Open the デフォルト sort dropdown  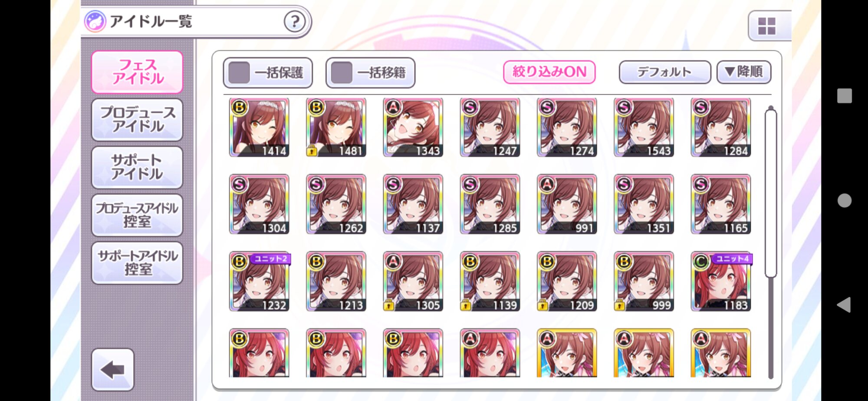pyautogui.click(x=664, y=72)
